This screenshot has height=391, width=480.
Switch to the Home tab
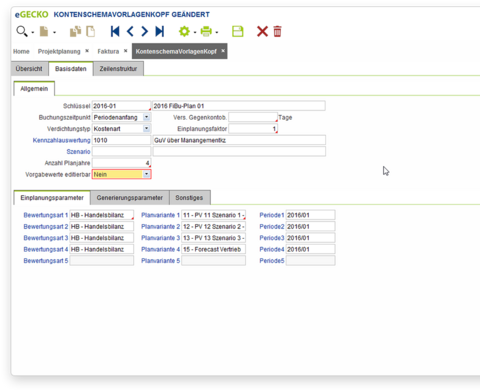pyautogui.click(x=21, y=51)
